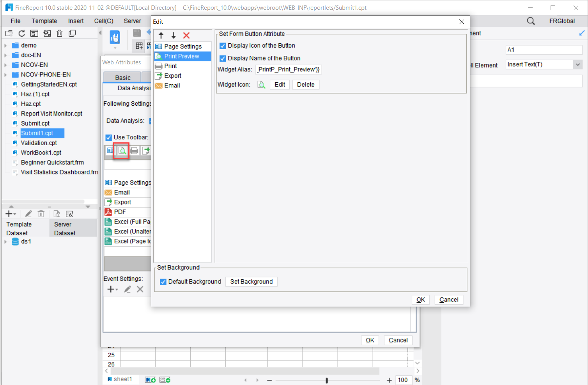Click add sheet icon beside sheet1 tab
The width and height of the screenshot is (588, 385).
pos(151,380)
